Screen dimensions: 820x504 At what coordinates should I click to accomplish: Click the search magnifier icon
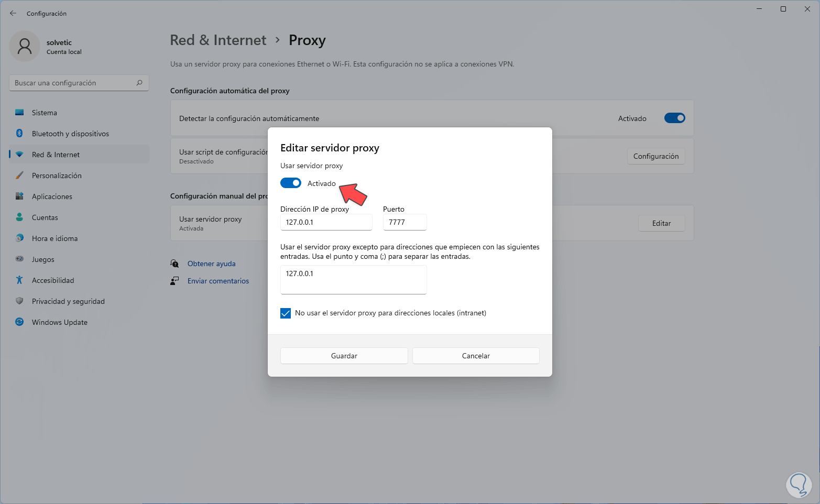pyautogui.click(x=139, y=83)
